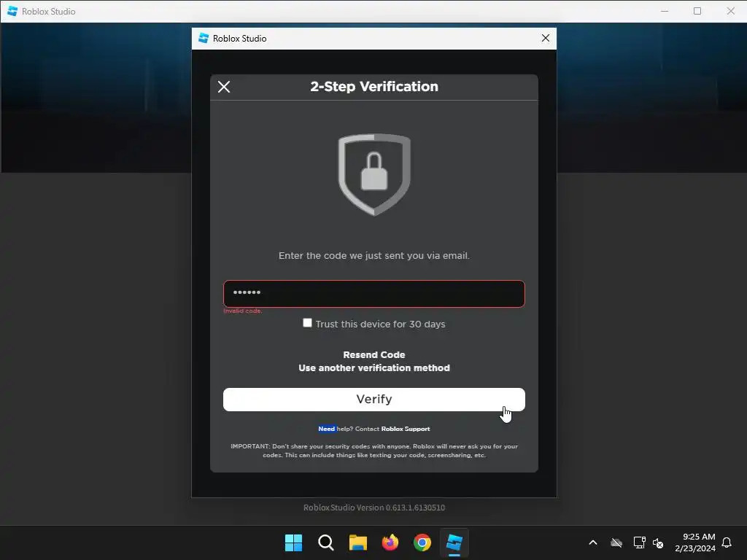
Task: Click the muted volume tray icon
Action: pos(658,542)
